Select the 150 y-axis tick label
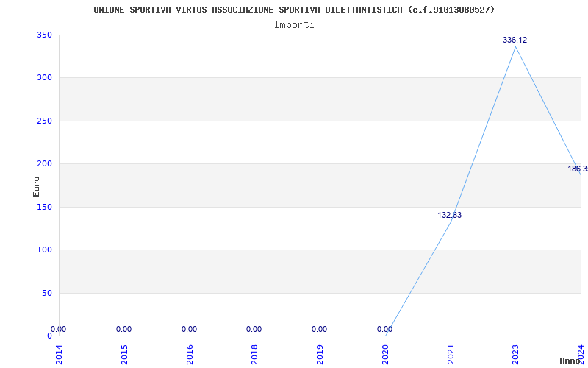The width and height of the screenshot is (588, 368). click(x=44, y=207)
